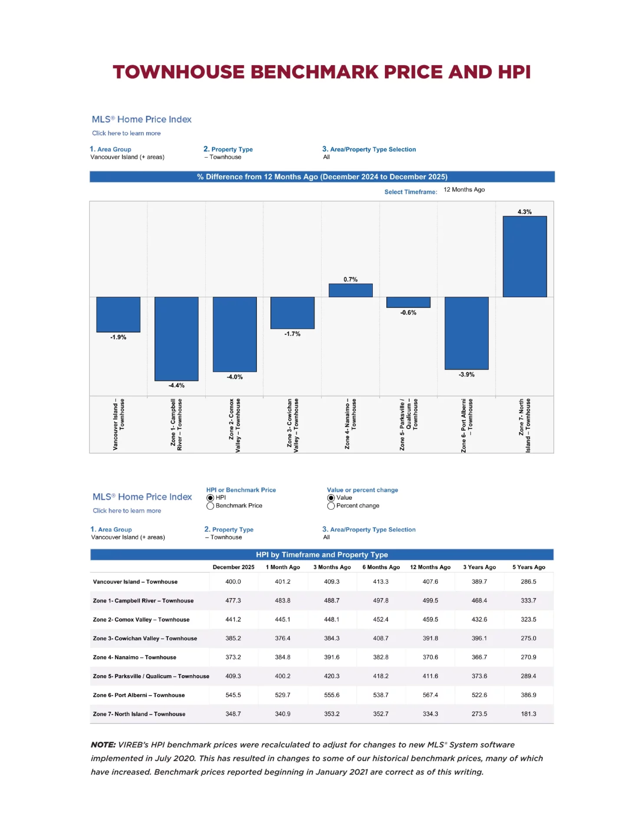Click 'Click here to learn more' beside the HPI radio buttons
Image resolution: width=644 pixels, height=833 pixels.
click(127, 511)
